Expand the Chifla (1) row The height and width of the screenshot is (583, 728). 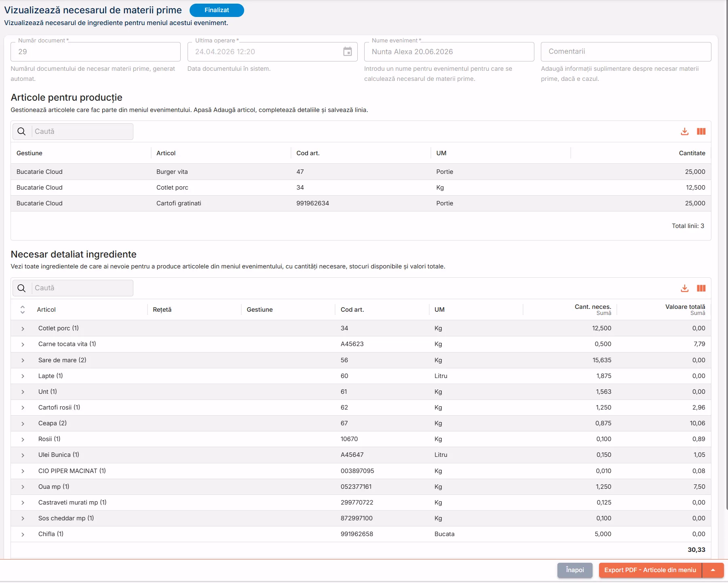[x=23, y=534]
